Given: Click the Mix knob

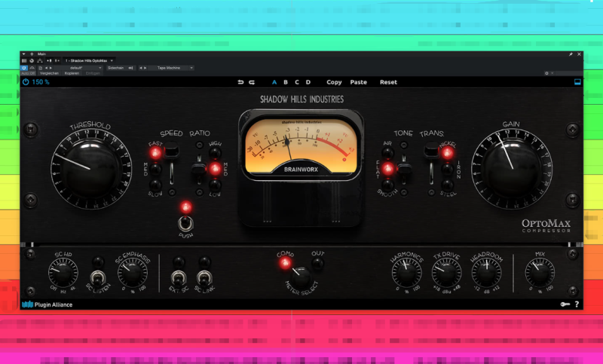Looking at the screenshot, I should click(540, 273).
